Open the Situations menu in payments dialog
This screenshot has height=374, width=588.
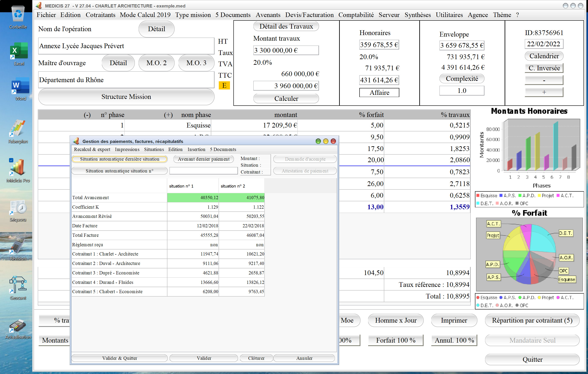click(x=154, y=149)
